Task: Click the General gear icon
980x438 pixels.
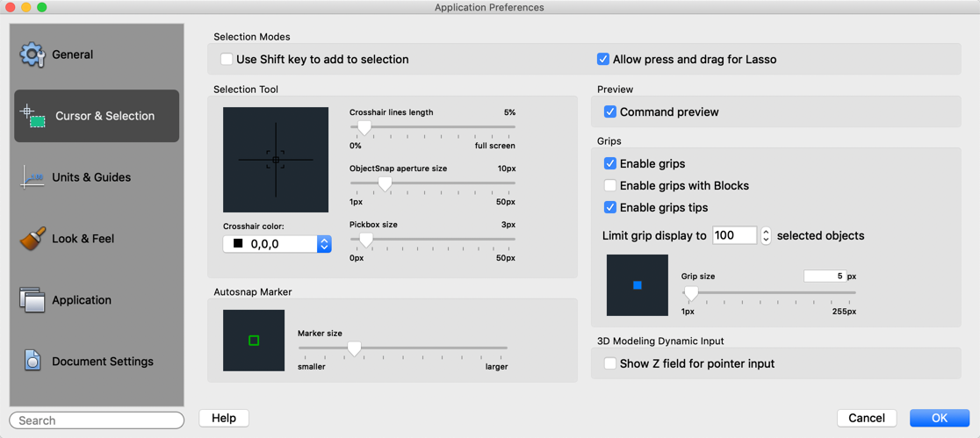Action: click(x=32, y=54)
